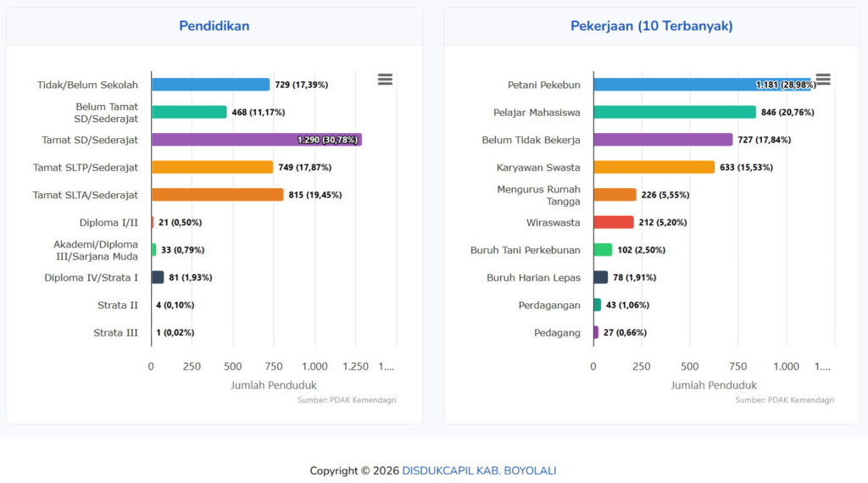The width and height of the screenshot is (868, 483).
Task: Click the Diploma IV/Strata I bar
Action: click(158, 277)
